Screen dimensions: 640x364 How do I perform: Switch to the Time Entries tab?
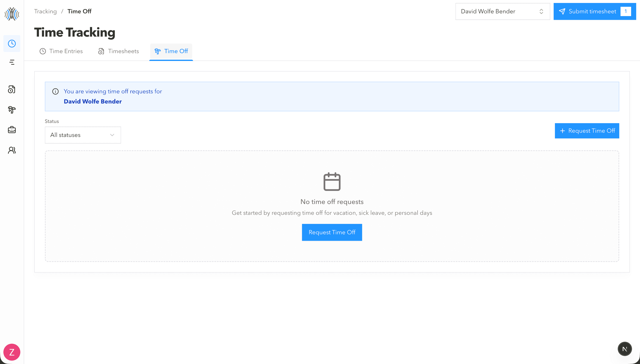[x=61, y=51]
